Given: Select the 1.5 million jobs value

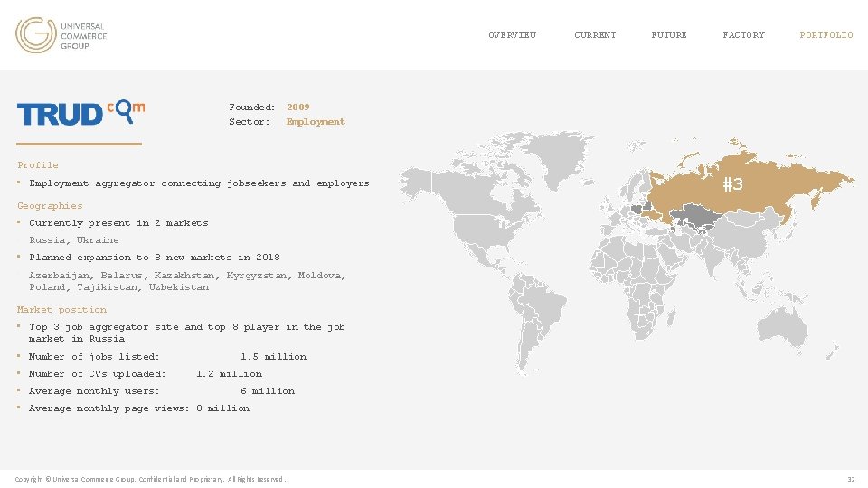Looking at the screenshot, I should pyautogui.click(x=273, y=357).
